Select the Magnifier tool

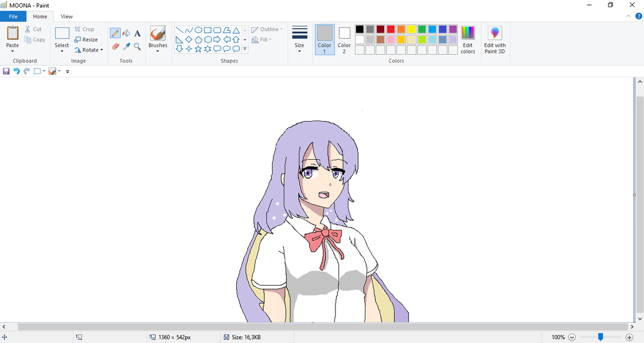tap(137, 47)
